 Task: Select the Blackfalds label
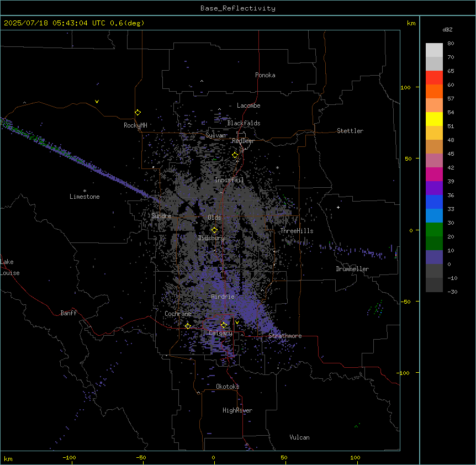(244, 123)
